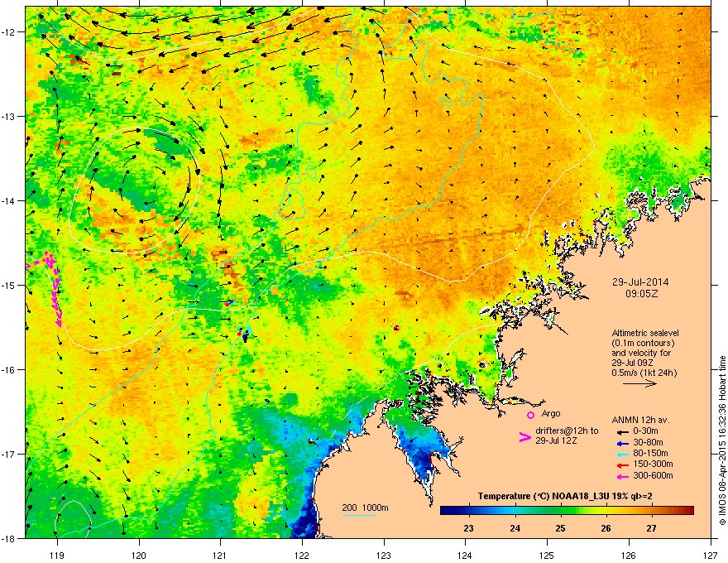Click the 0.5m/s (1kt 24h) label
Image resolution: width=728 pixels, height=563 pixels.
pyautogui.click(x=644, y=373)
